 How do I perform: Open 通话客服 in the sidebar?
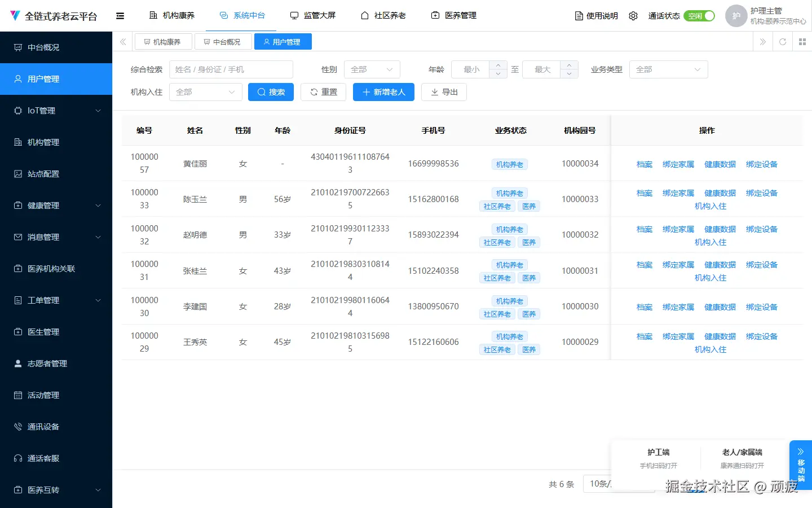click(x=56, y=458)
